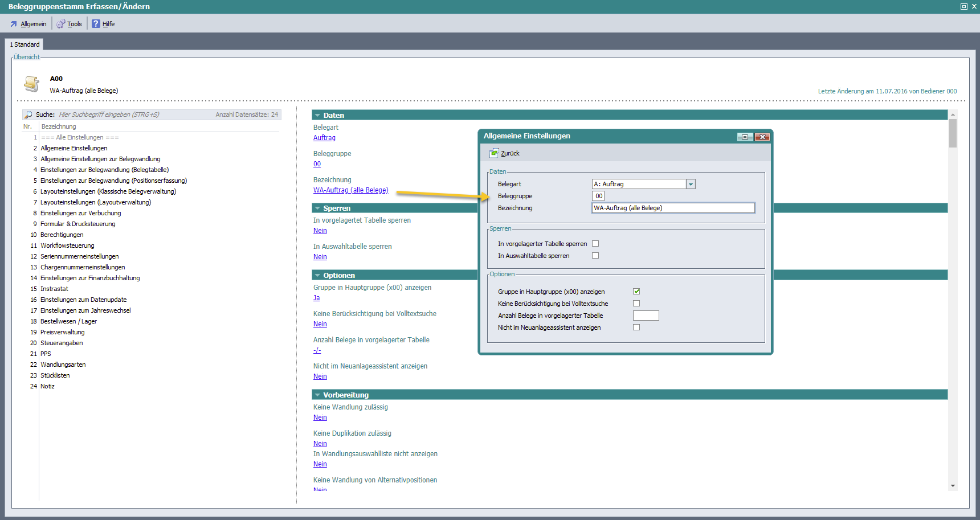Enable 'In vorgelagerter Tabelle sperren' checkbox
Image resolution: width=980 pixels, height=520 pixels.
pos(595,244)
